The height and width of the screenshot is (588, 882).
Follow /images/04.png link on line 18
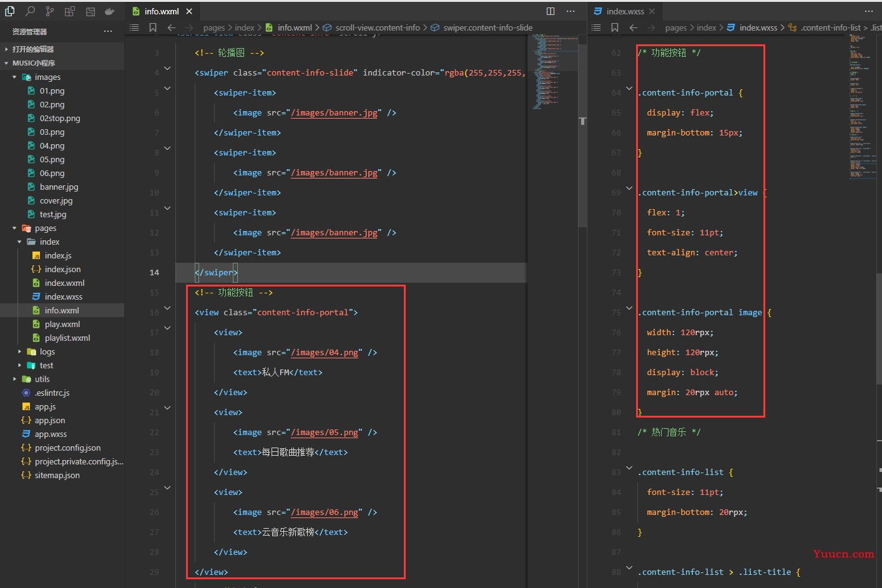click(325, 353)
